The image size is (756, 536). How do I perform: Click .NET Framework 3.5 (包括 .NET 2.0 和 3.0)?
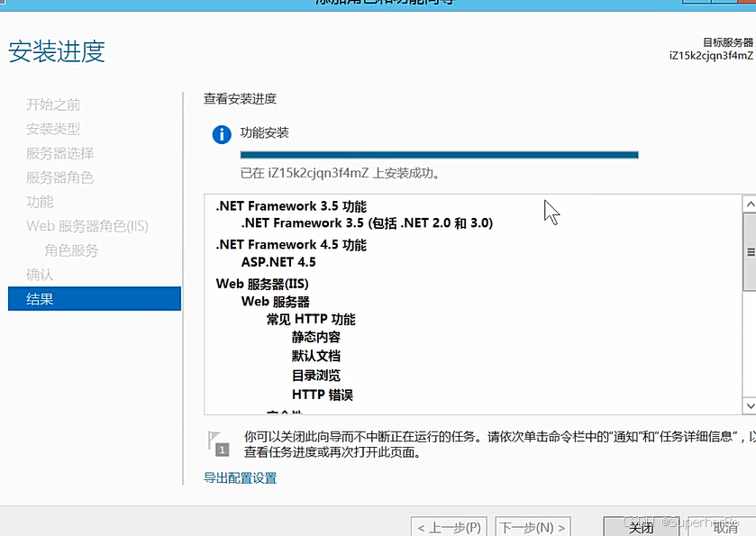(x=367, y=223)
